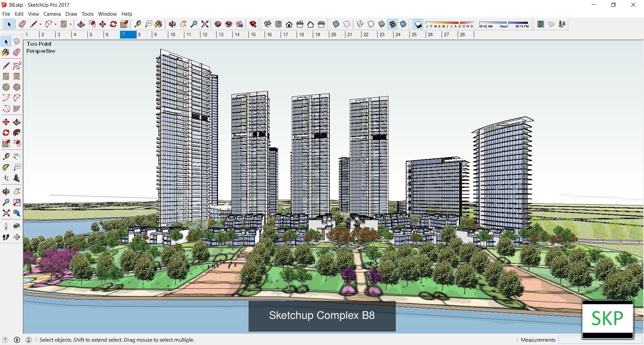
Task: Click the Send to LayOut icon
Action: coord(239,24)
